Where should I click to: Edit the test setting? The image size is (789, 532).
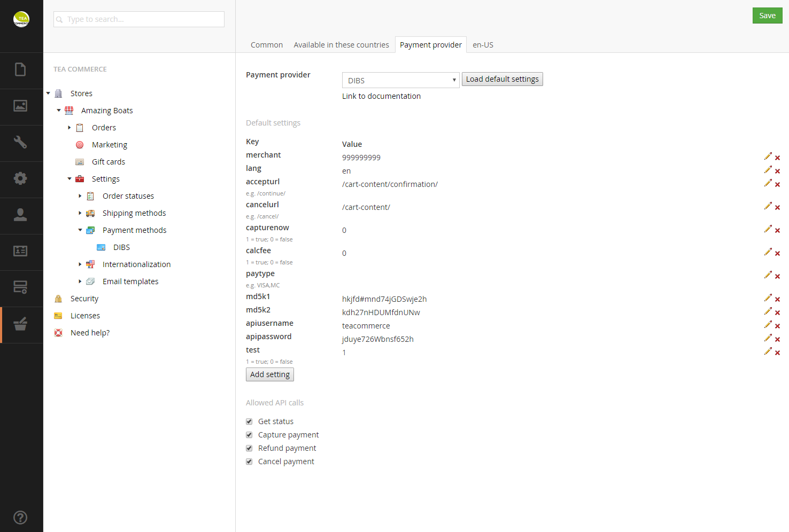[x=768, y=351]
